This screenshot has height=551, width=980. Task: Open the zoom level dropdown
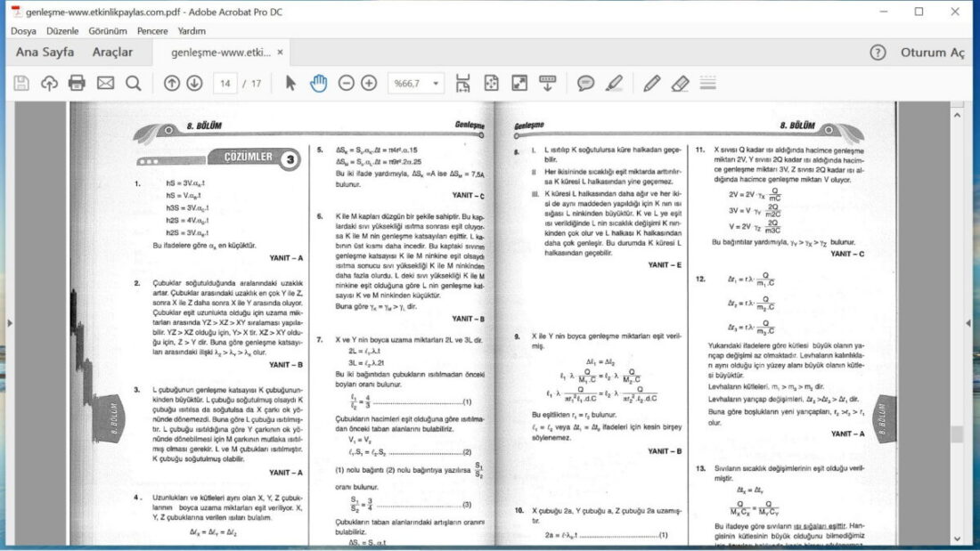[436, 83]
